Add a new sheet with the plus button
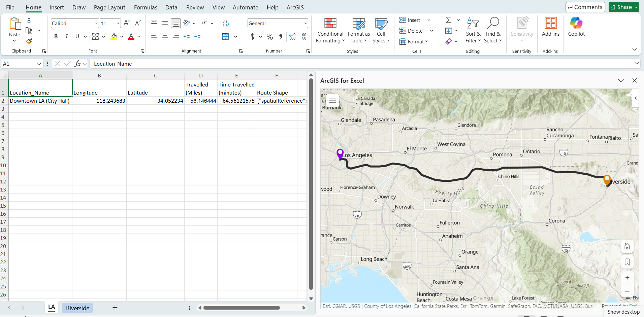Viewport: 644px width, 317px height. (115, 308)
